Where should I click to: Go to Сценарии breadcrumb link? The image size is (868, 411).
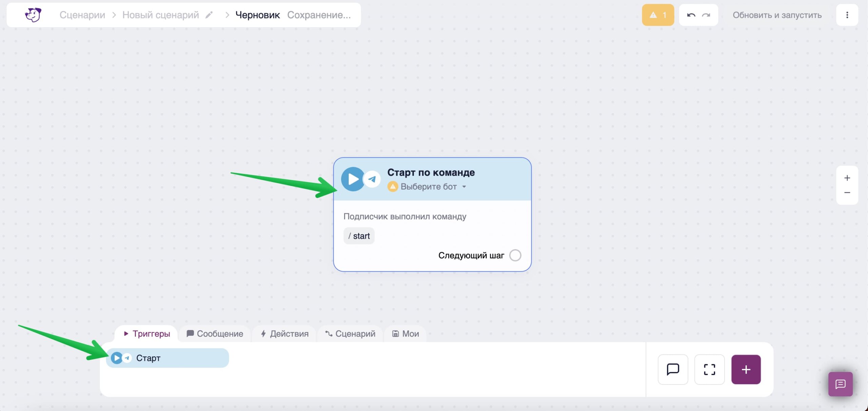(x=82, y=15)
